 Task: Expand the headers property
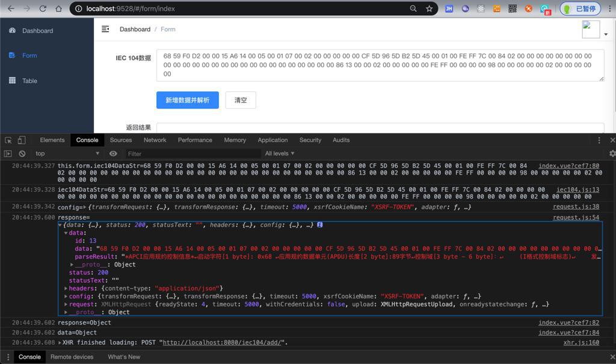tap(66, 289)
